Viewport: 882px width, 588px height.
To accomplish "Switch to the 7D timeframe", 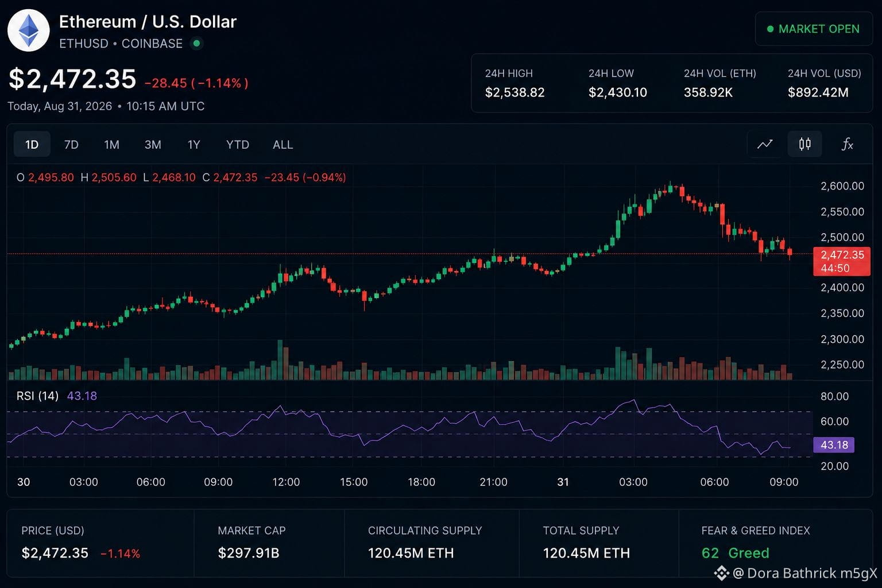I will pyautogui.click(x=71, y=145).
